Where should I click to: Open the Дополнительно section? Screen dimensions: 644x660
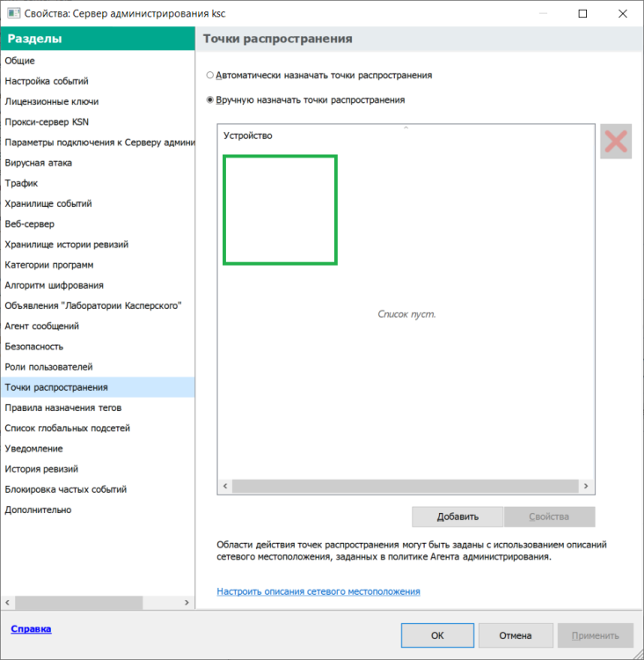click(x=98, y=510)
